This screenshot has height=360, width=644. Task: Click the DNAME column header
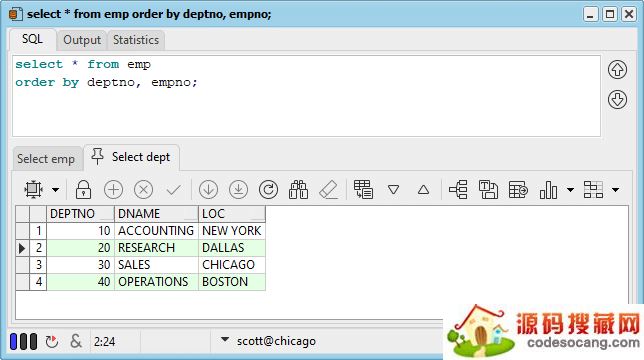pyautogui.click(x=156, y=213)
